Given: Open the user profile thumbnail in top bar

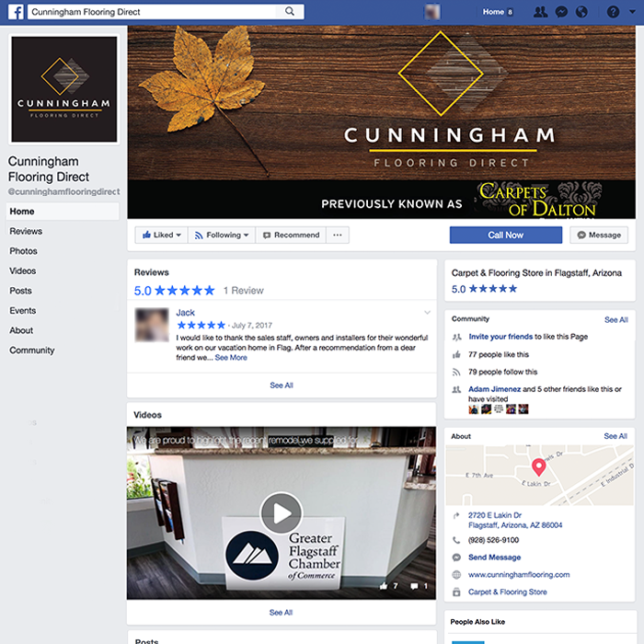Looking at the screenshot, I should click(x=432, y=12).
